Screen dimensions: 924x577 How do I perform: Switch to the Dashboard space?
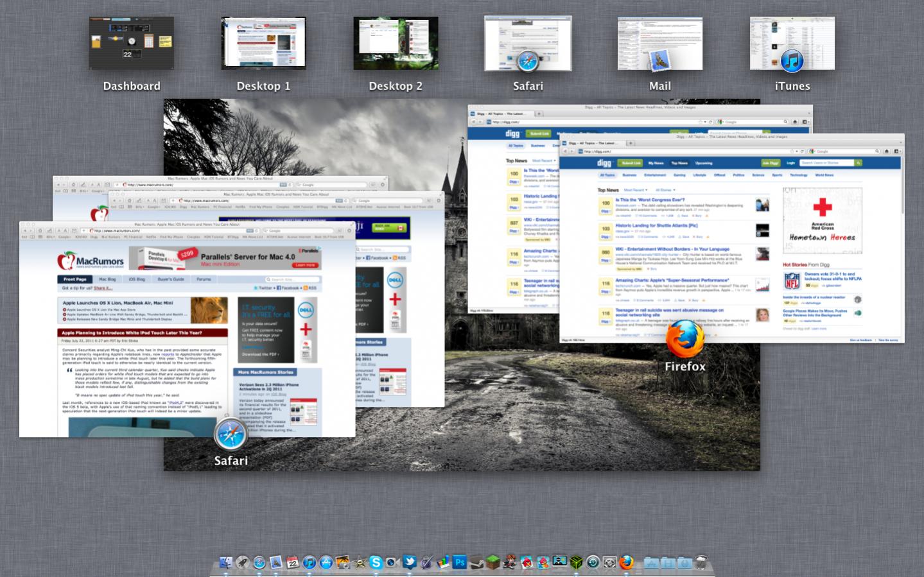coord(131,43)
